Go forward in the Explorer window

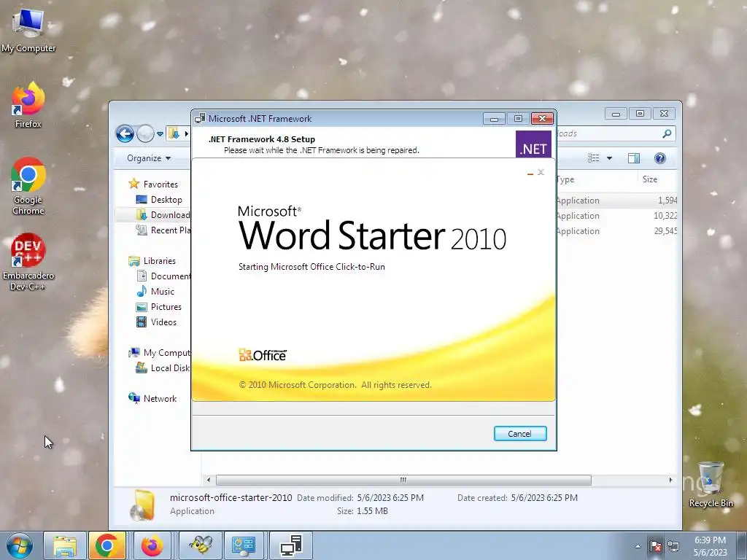tap(145, 134)
